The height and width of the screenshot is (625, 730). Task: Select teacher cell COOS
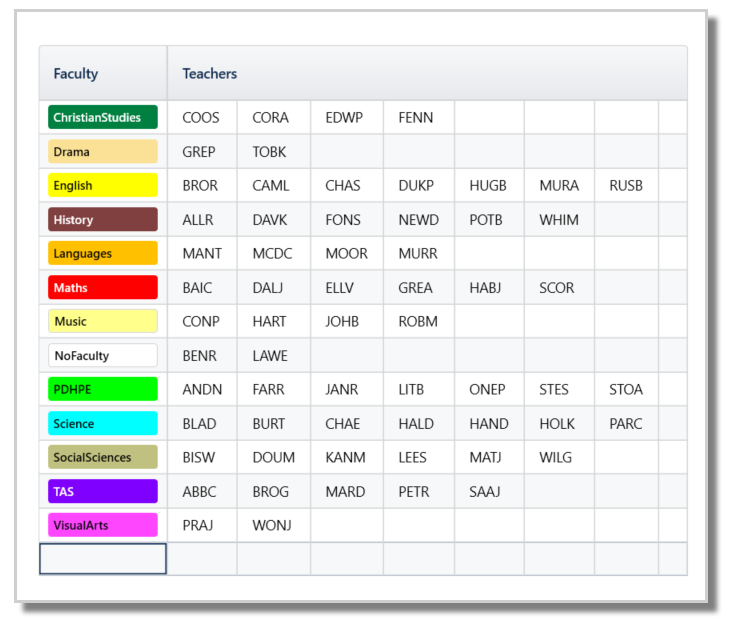click(202, 117)
